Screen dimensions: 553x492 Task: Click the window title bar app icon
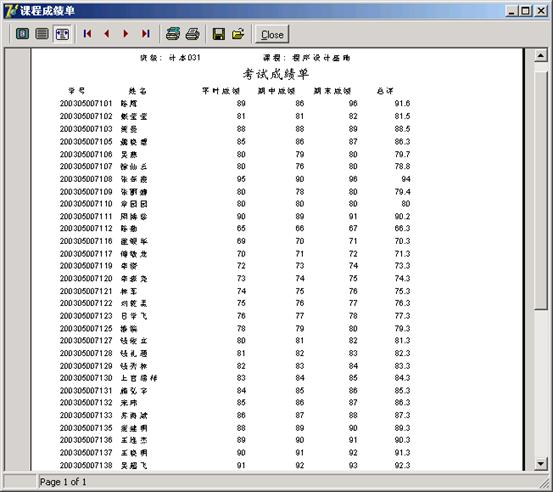pyautogui.click(x=11, y=11)
